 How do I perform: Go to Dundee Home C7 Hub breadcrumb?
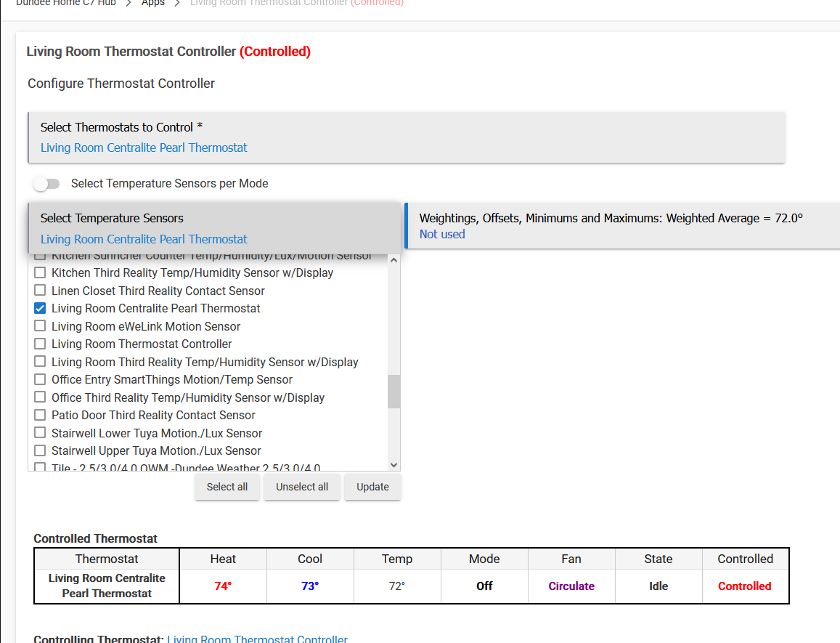(x=66, y=3)
